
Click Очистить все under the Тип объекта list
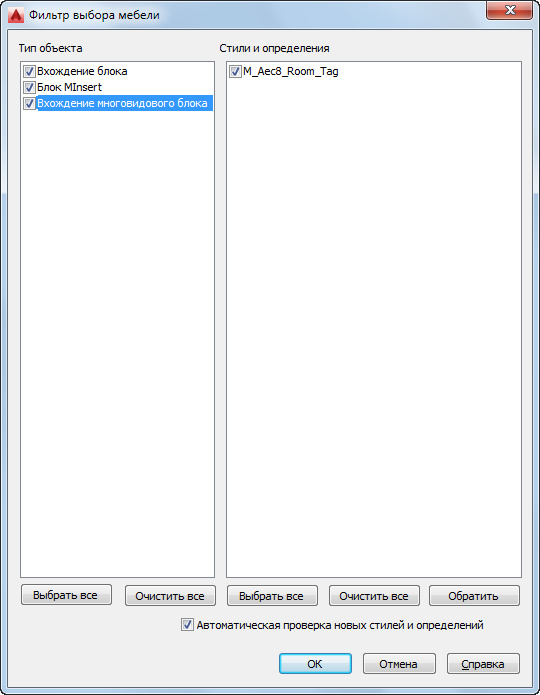(170, 596)
